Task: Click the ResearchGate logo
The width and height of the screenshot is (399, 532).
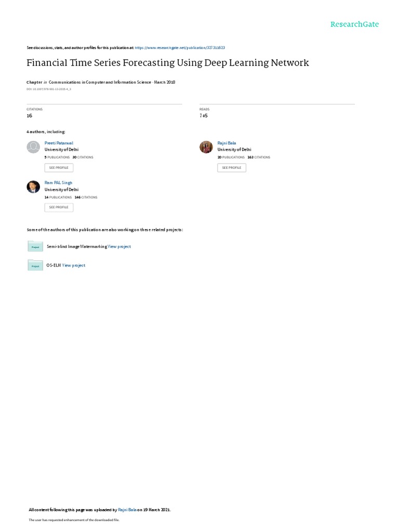Action: coord(354,24)
